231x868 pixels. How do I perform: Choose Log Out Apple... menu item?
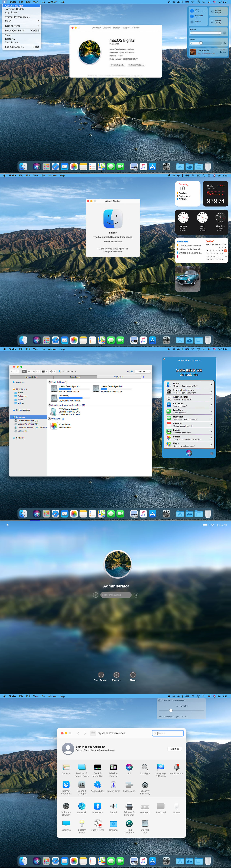[21, 47]
